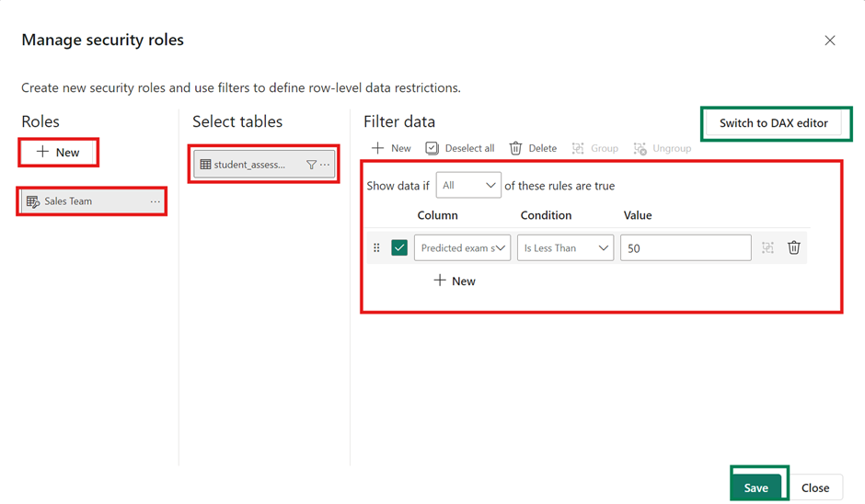Create a new role with New button
The height and width of the screenshot is (504, 865).
pyautogui.click(x=58, y=152)
